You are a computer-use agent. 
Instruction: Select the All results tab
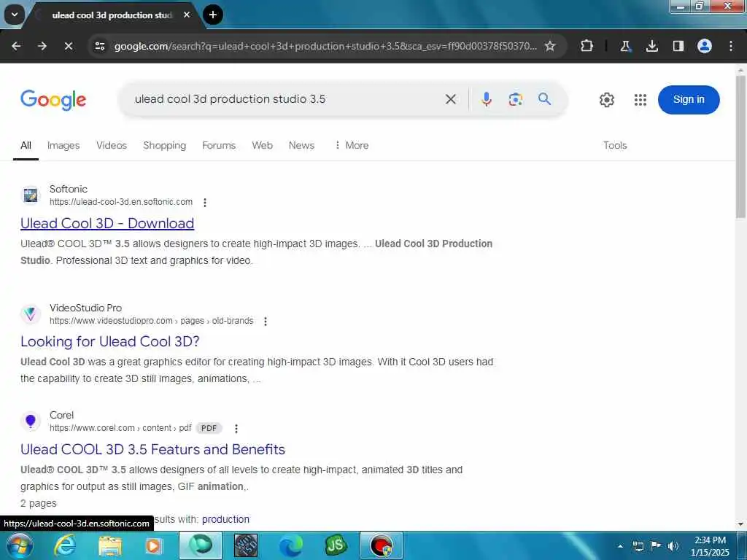[26, 145]
